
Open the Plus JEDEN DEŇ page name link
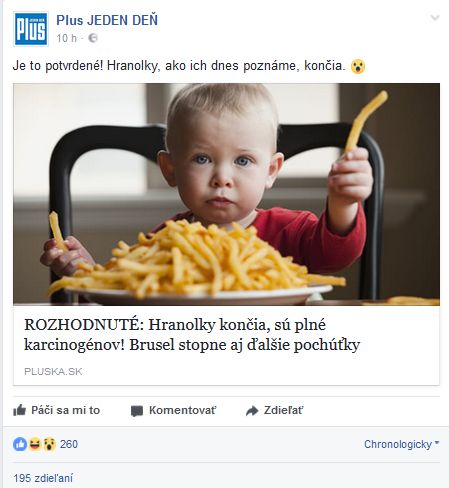(107, 20)
